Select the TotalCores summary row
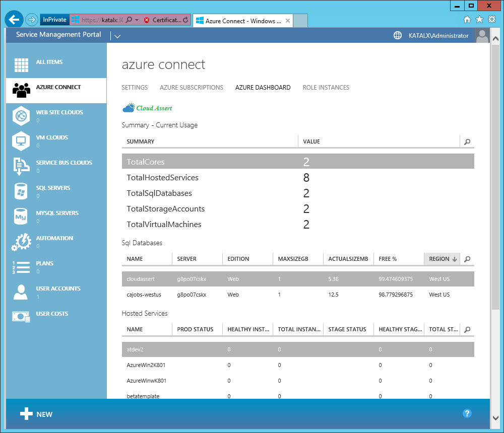Viewport: 504px width, 433px height. [298, 161]
